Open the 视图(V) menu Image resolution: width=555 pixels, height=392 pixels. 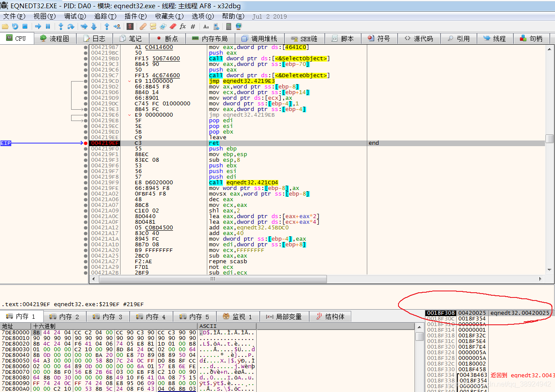point(45,16)
